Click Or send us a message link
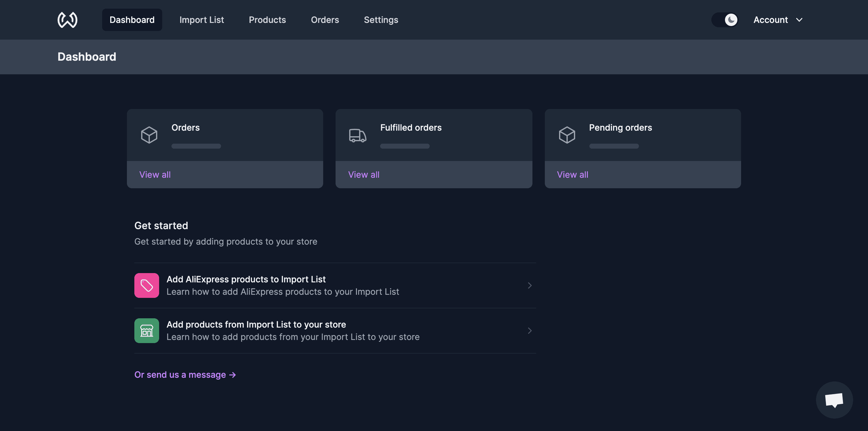Image resolution: width=868 pixels, height=431 pixels. [185, 373]
